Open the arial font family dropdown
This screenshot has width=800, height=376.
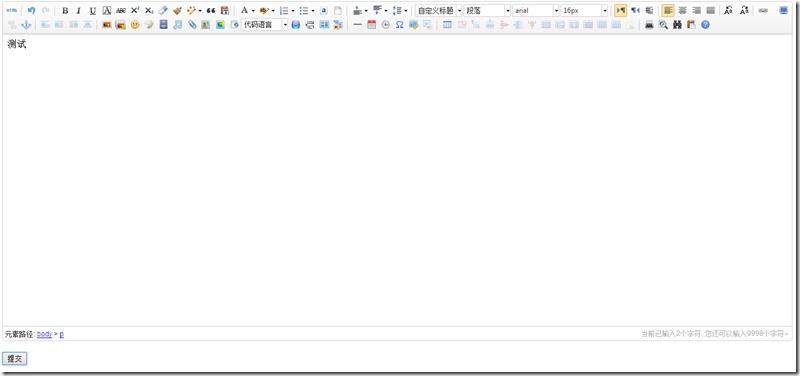pos(536,10)
